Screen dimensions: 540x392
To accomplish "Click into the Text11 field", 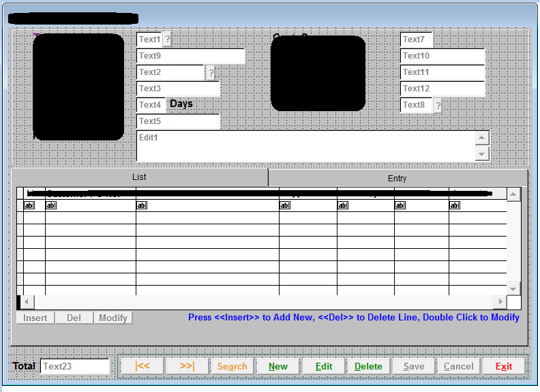I will click(x=442, y=72).
